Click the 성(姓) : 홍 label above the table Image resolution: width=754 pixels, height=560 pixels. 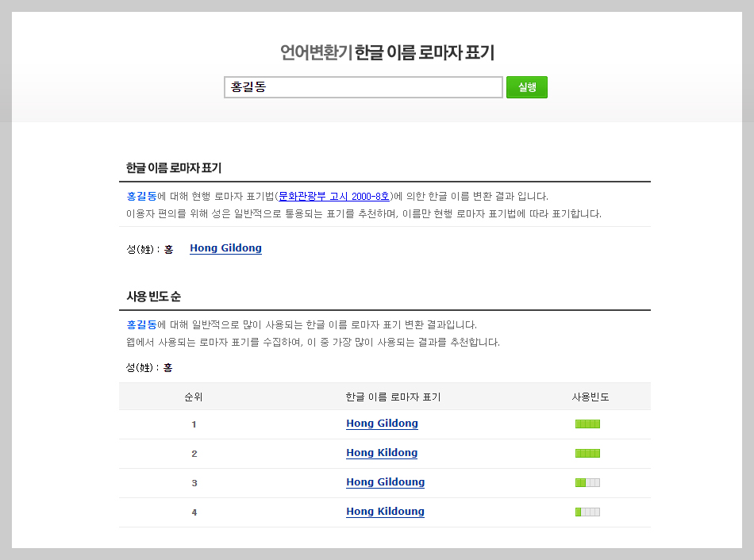pyautogui.click(x=149, y=368)
